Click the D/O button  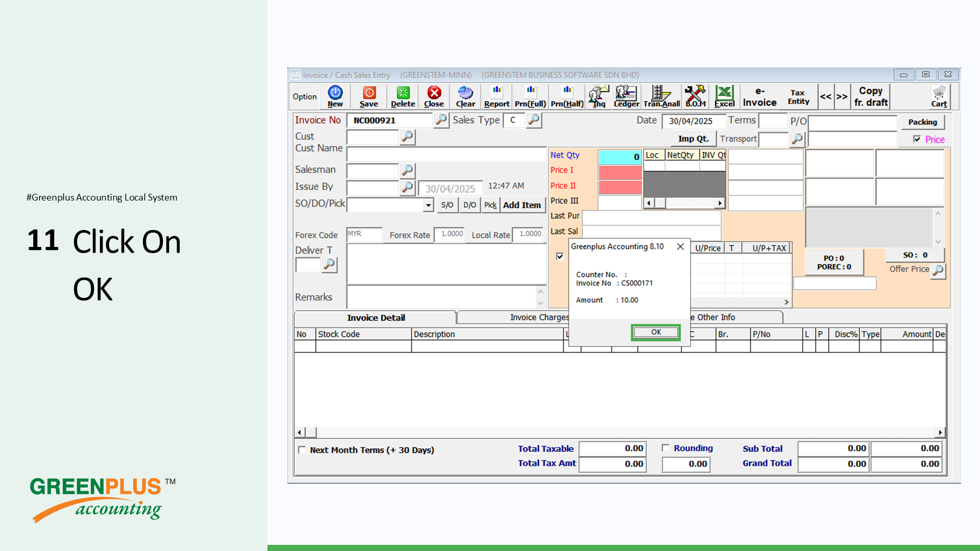[470, 205]
